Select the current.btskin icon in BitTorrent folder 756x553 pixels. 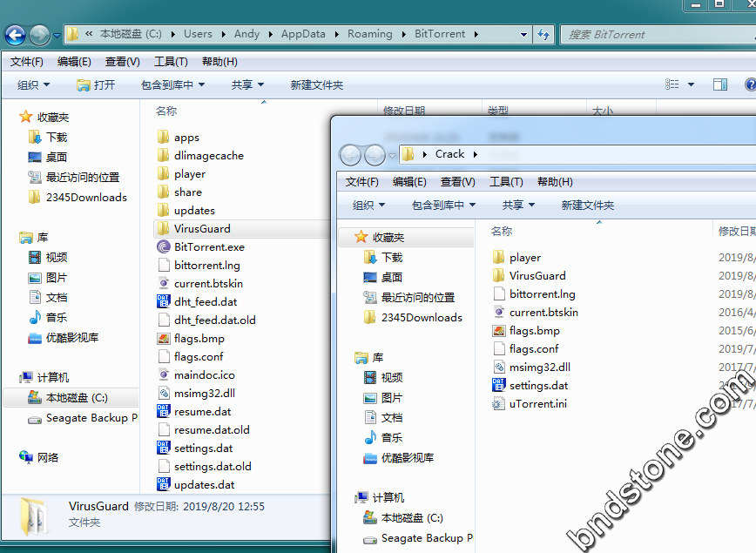pyautogui.click(x=163, y=283)
